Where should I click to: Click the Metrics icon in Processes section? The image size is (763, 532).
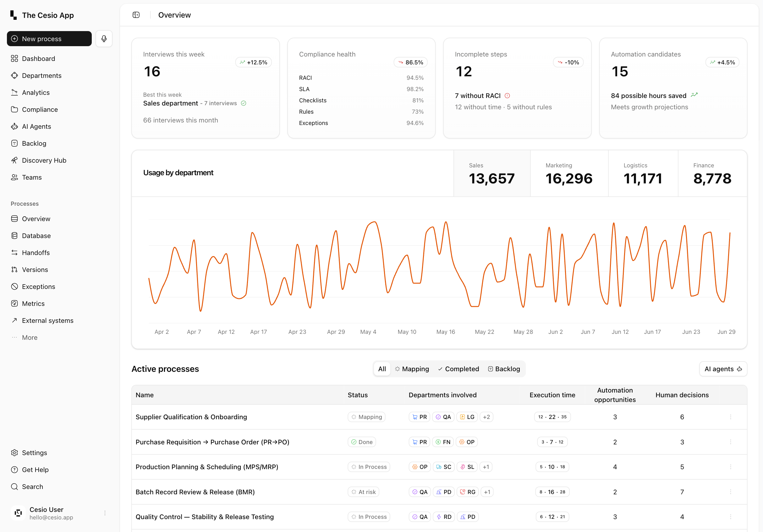15,303
